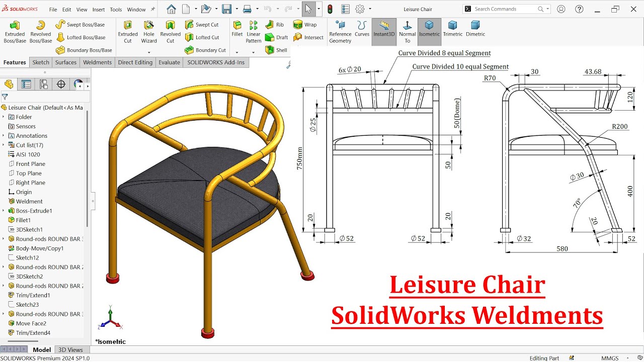This screenshot has width=644, height=362.
Task: Choose the Lofted Boss/Base command
Action: 80,37
